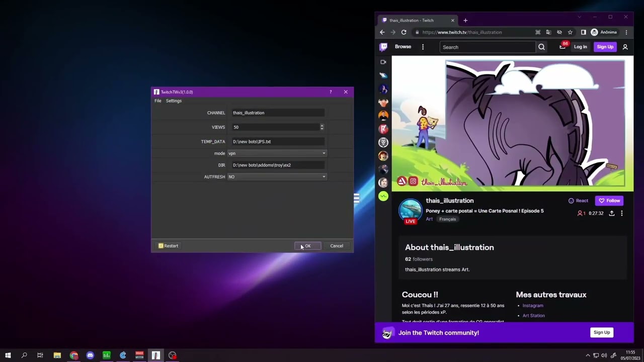
Task: Click the live stream video player
Action: point(512,124)
